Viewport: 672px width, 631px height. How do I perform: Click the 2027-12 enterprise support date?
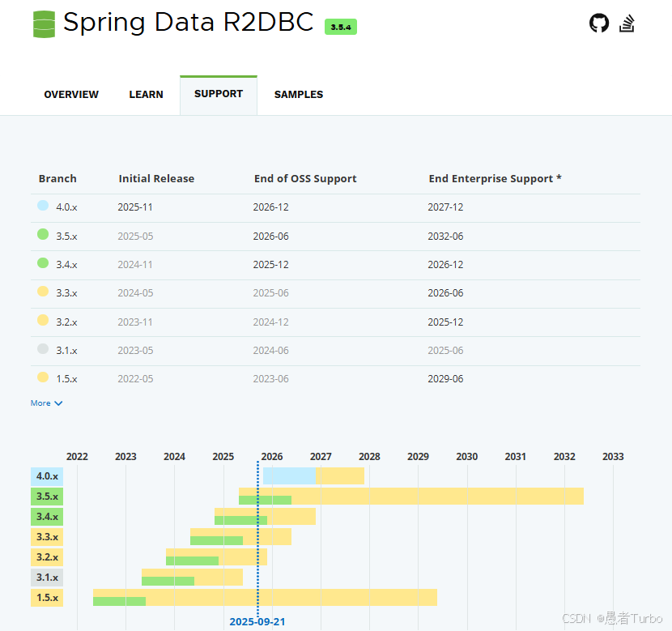pos(445,207)
